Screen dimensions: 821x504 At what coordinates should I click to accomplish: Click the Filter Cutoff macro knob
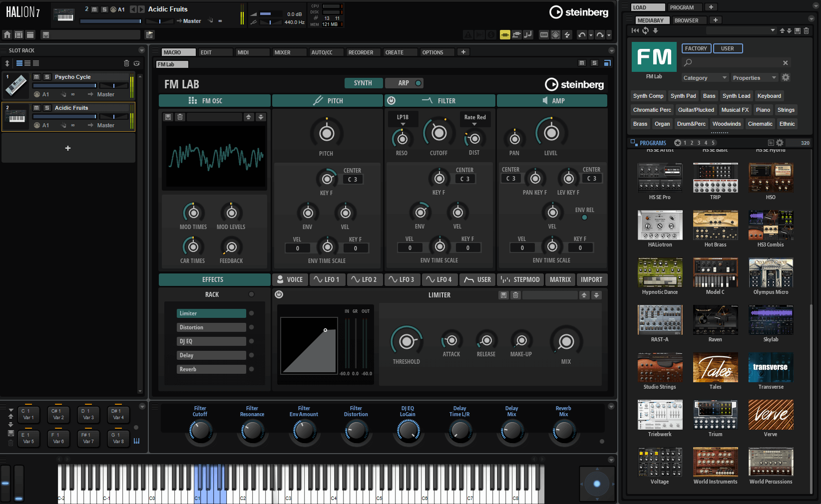[x=200, y=430]
